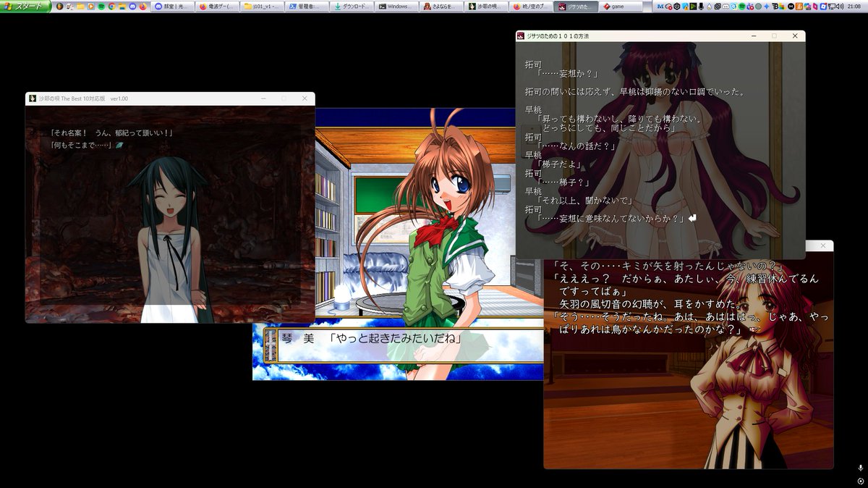The width and height of the screenshot is (868, 488).
Task: Open the volume speaker tray icon
Action: [840, 7]
